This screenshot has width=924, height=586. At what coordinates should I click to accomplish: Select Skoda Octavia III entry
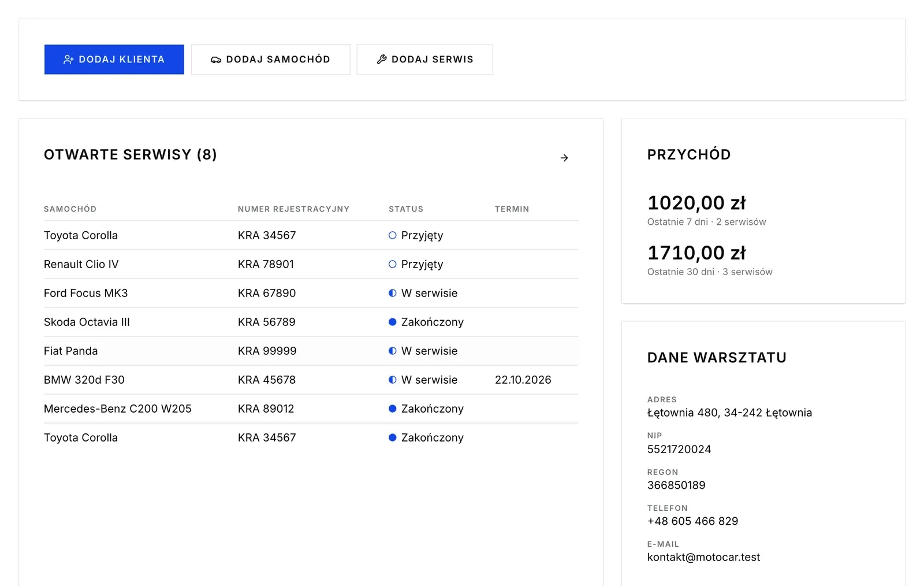[x=311, y=322]
